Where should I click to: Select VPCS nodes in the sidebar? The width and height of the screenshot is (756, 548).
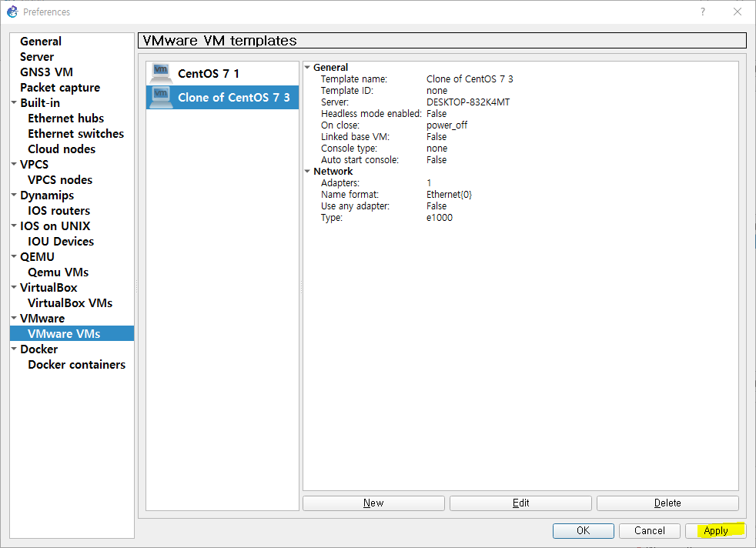pos(60,180)
